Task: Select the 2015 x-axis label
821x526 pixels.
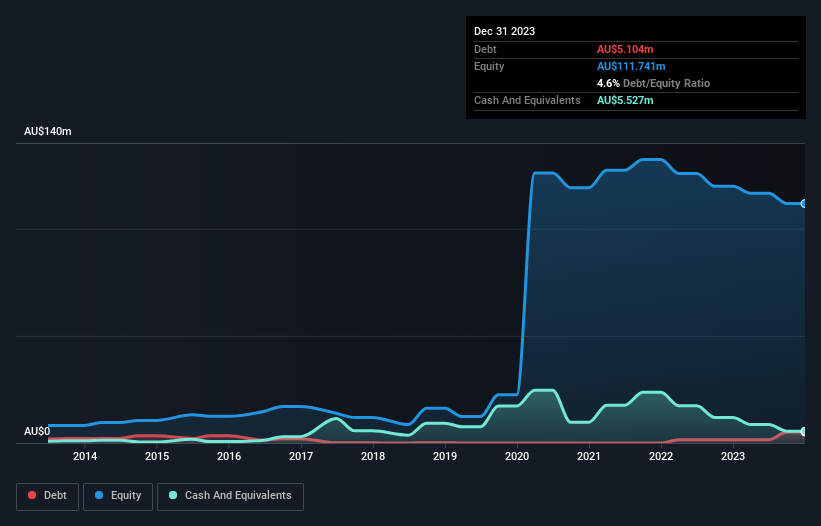Action: point(157,456)
